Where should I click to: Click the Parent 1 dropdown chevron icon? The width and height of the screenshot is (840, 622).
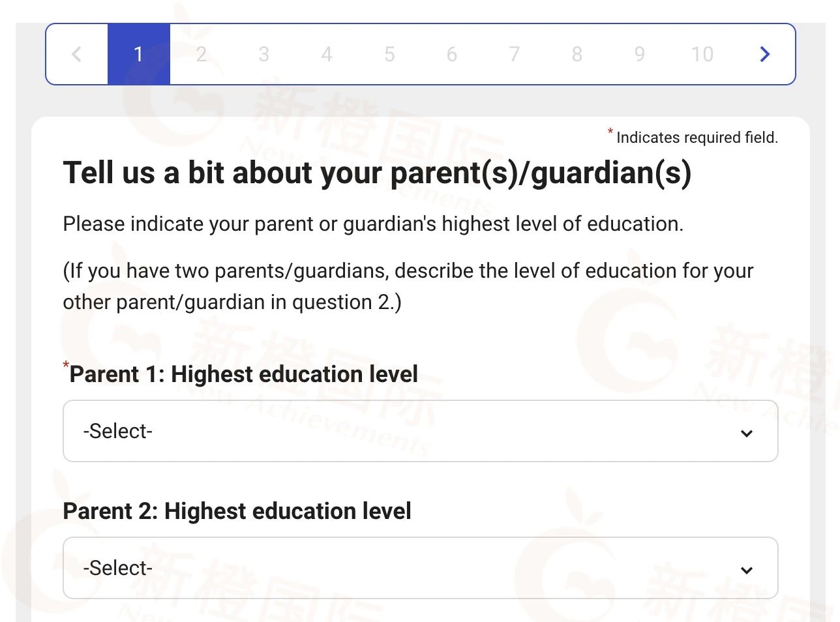point(747,433)
